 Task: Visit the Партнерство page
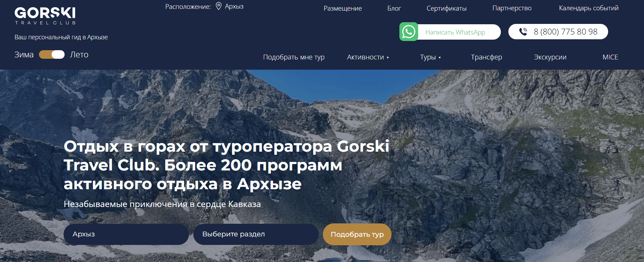point(512,8)
